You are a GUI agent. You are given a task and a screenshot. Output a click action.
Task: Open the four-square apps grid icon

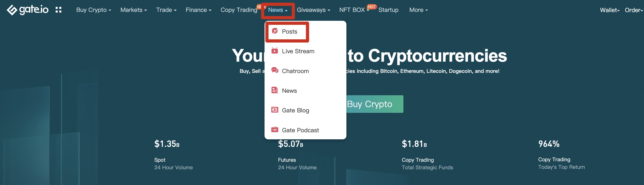[59, 10]
